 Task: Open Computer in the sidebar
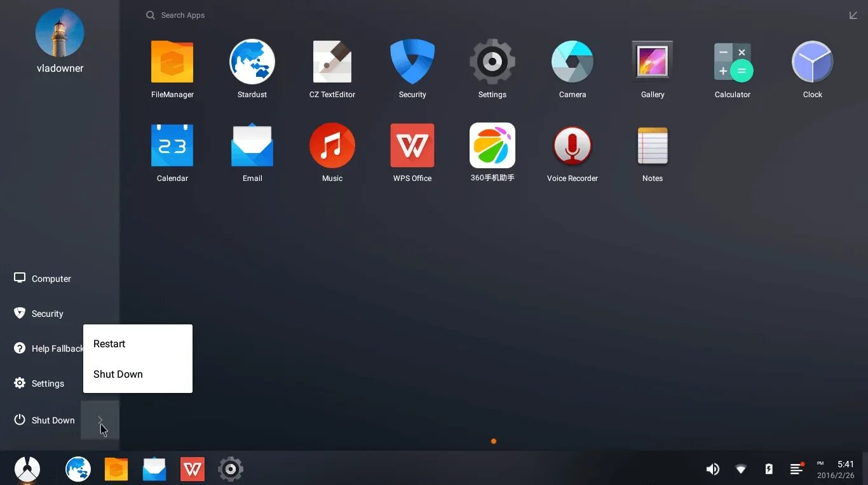[43, 279]
